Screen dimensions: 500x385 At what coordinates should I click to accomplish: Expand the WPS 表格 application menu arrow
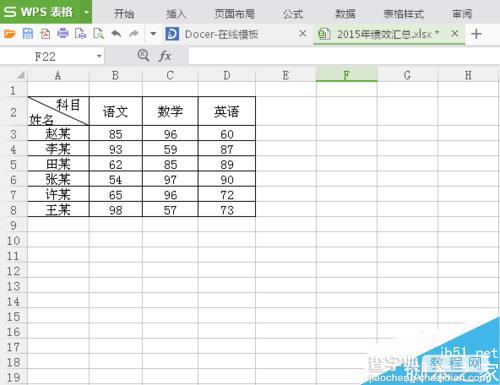point(86,12)
